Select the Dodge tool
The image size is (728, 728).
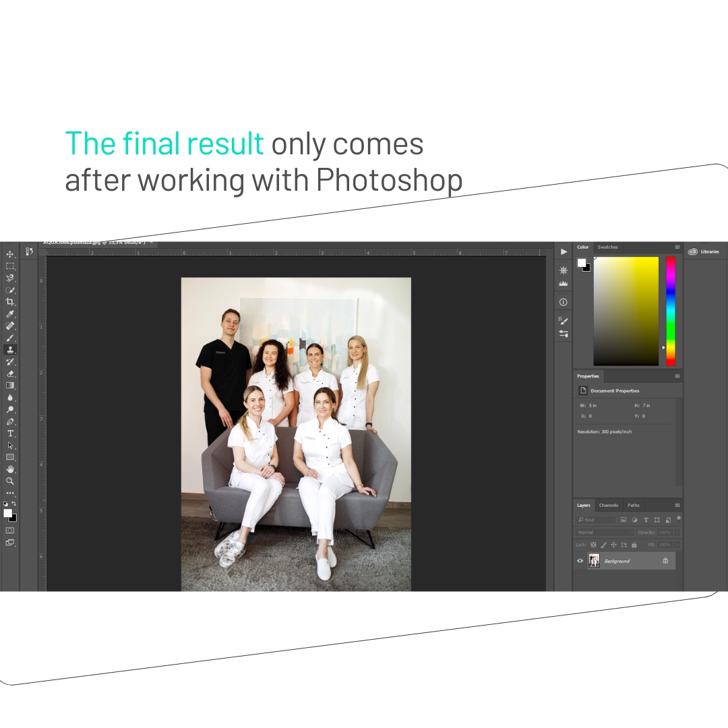pyautogui.click(x=9, y=410)
